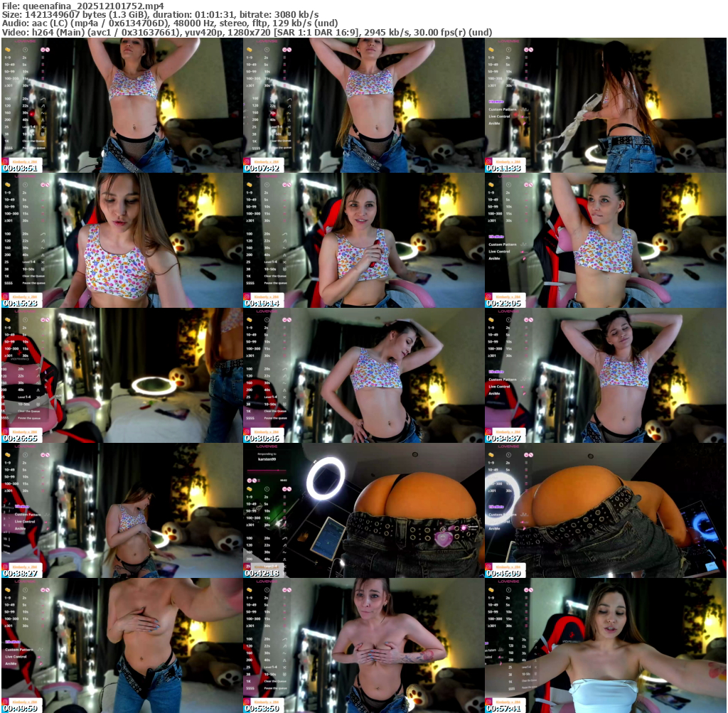Click the 'Audio: aac (LC)' info line
Screen dimensions: 728x713
pos(170,23)
